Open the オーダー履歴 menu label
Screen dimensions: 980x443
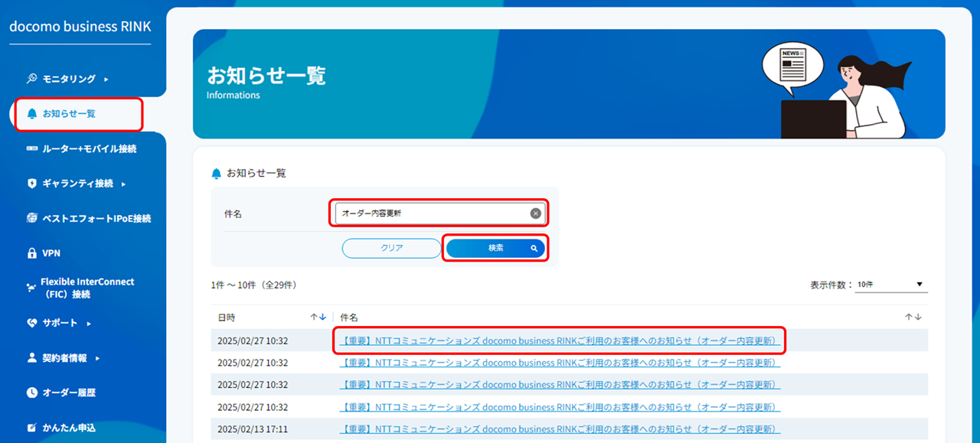[x=69, y=393]
